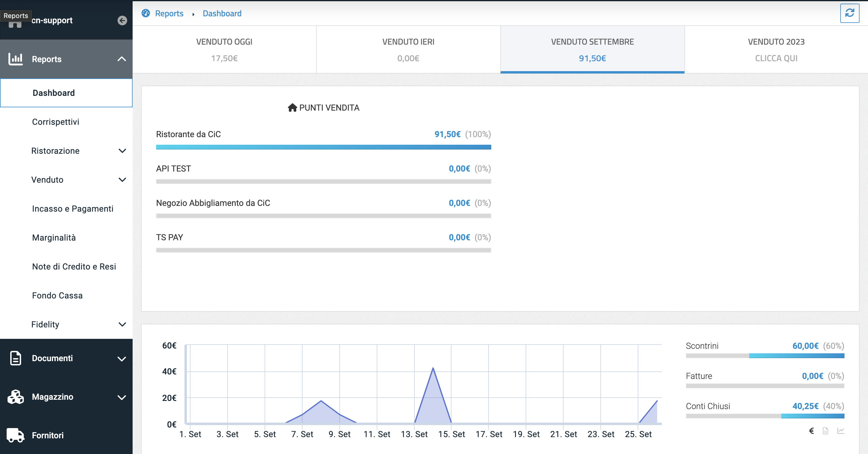Viewport: 868px width, 454px height.
Task: Click the TS PAY store label
Action: (x=169, y=237)
